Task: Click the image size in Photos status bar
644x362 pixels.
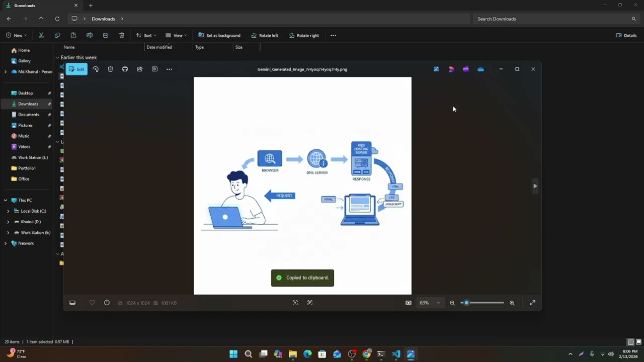Action: click(134, 303)
